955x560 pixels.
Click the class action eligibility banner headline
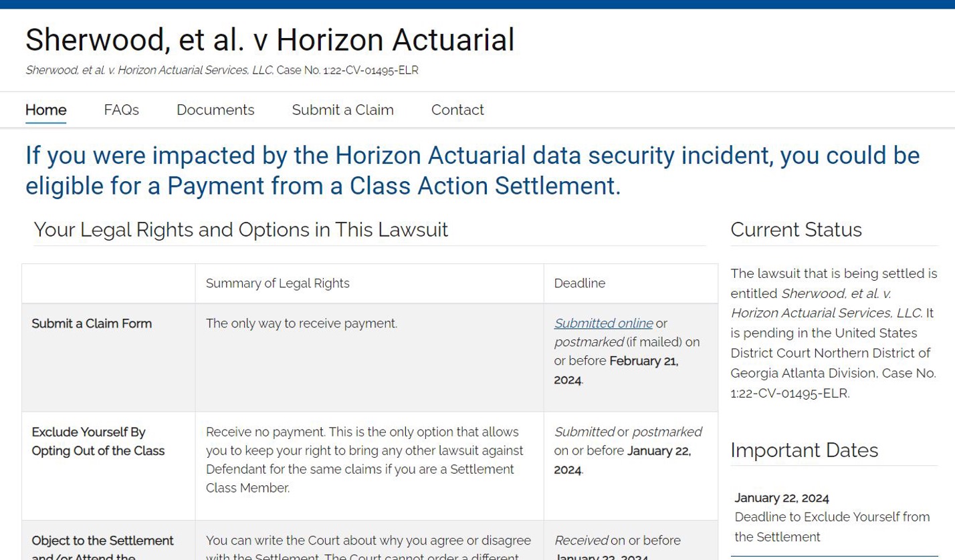[472, 170]
